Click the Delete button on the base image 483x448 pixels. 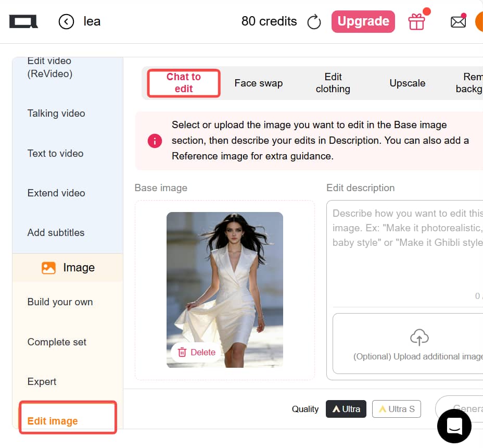[195, 352]
